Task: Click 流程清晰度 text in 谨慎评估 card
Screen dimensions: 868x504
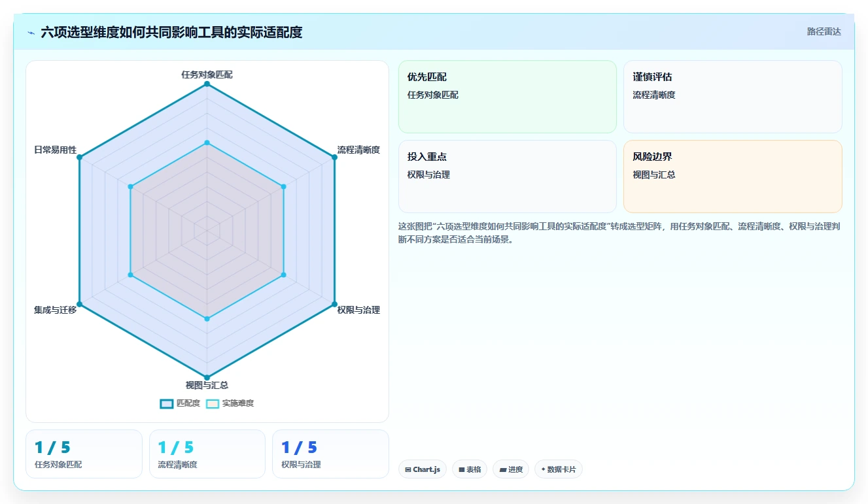Action: click(654, 95)
